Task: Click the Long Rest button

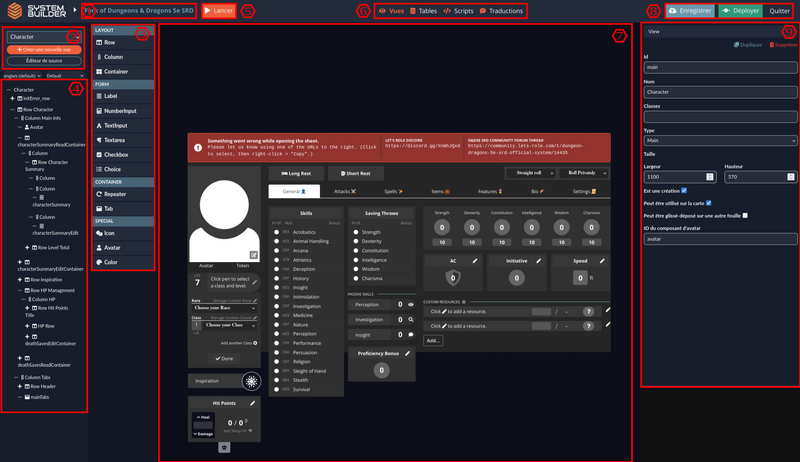Action: [296, 173]
